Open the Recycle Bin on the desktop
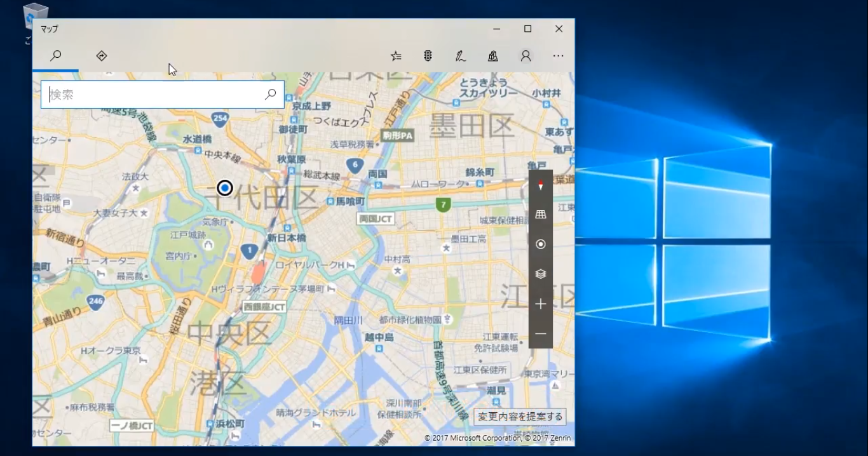868x456 pixels. [36, 18]
